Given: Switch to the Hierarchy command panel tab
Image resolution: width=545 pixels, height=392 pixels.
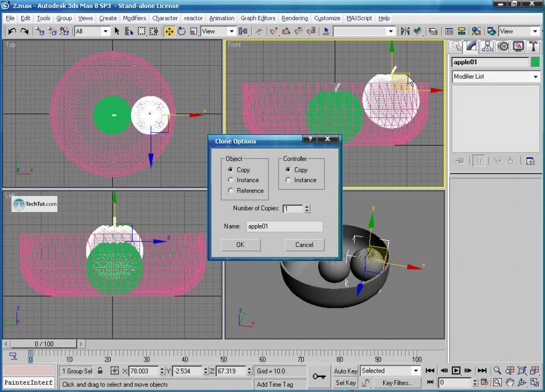Looking at the screenshot, I should [487, 46].
